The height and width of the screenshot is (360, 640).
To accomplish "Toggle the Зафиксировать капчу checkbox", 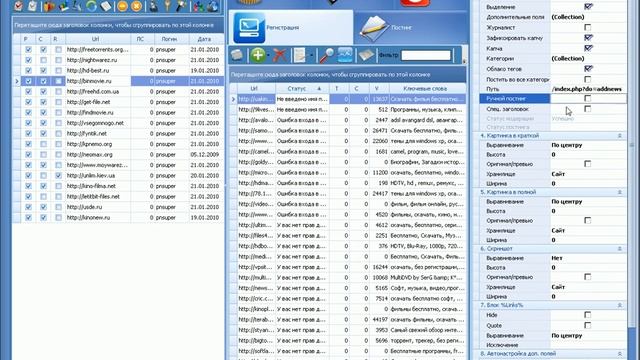I will tap(588, 38).
